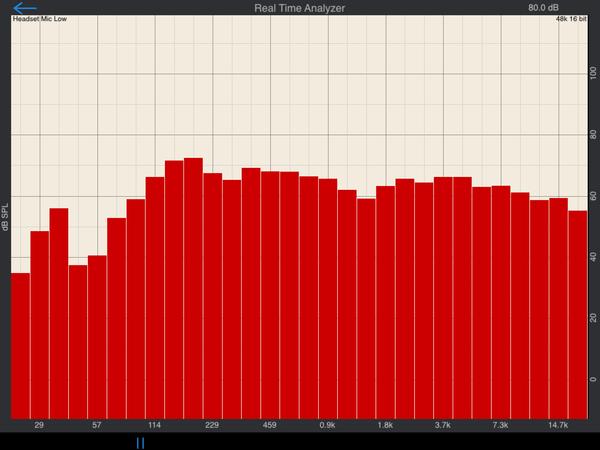Select the 459 frequency label
Viewport: 600px width, 450px height.
coord(270,425)
